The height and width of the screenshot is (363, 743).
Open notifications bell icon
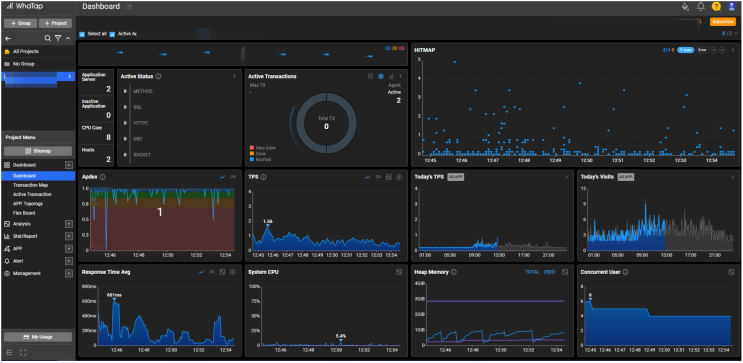coord(701,7)
